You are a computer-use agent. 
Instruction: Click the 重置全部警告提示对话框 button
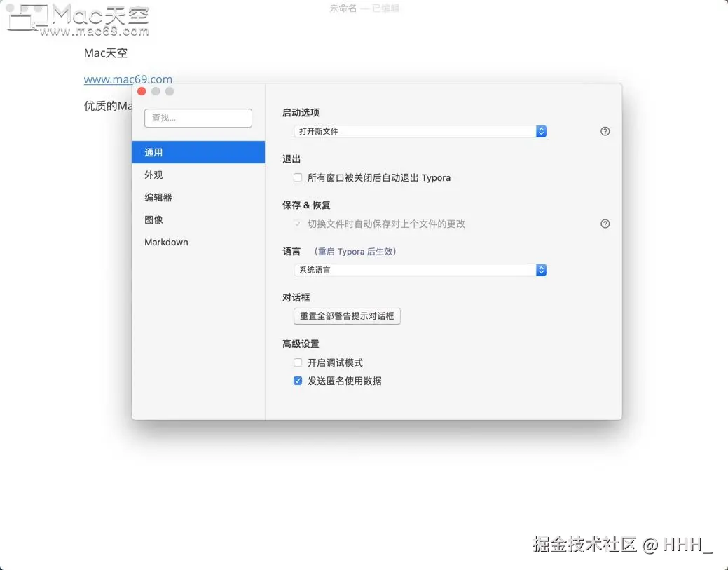click(347, 316)
